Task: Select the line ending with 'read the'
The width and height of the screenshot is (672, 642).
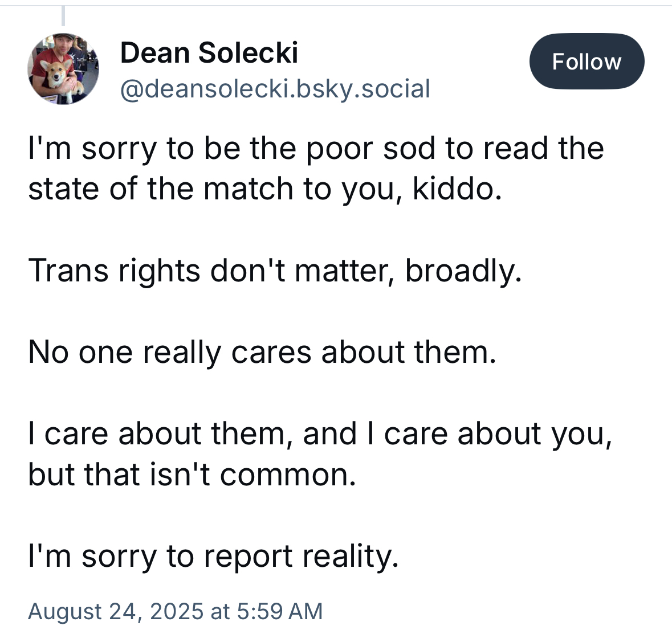Action: tap(315, 149)
